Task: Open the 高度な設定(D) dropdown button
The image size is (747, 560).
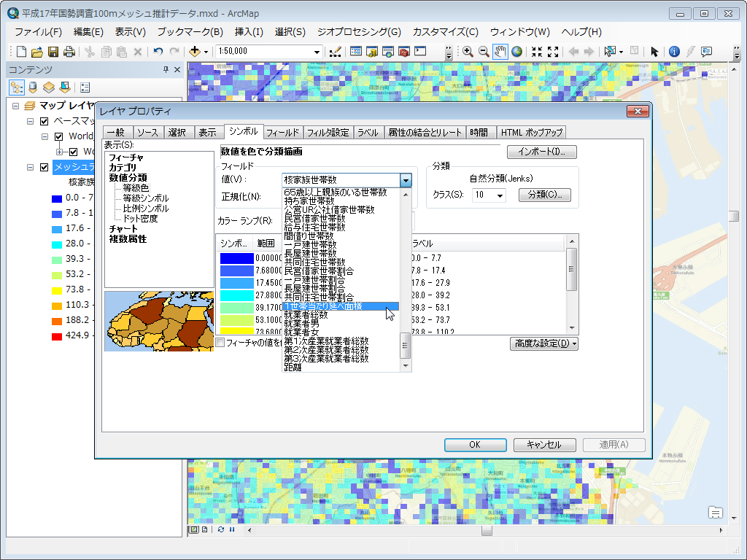Action: (544, 343)
